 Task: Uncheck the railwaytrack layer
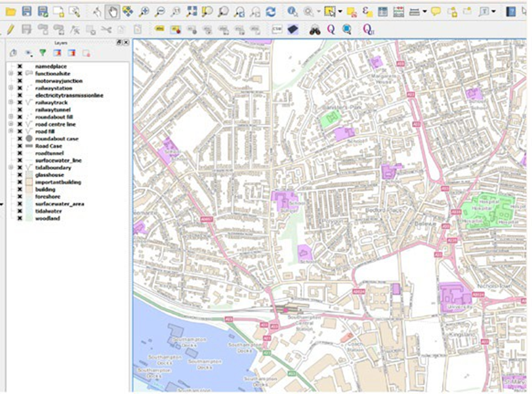pyautogui.click(x=20, y=103)
